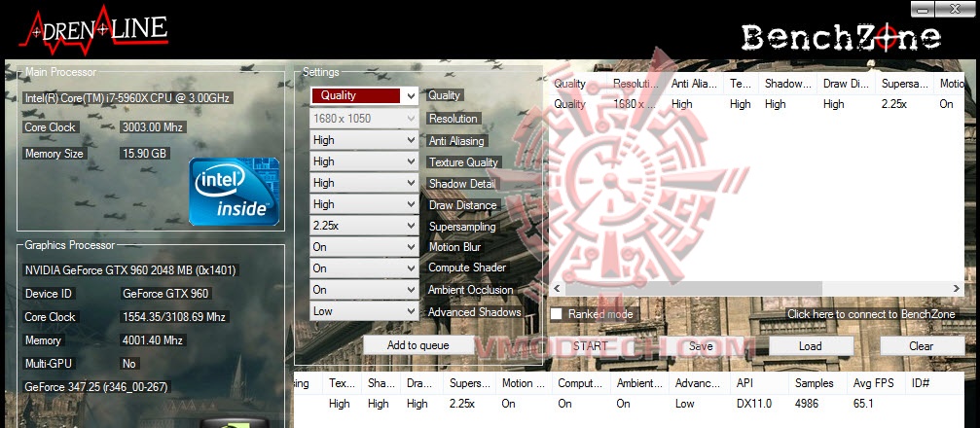Viewport: 980px width, 428px height.
Task: Click the Add to queue button
Action: tap(417, 345)
